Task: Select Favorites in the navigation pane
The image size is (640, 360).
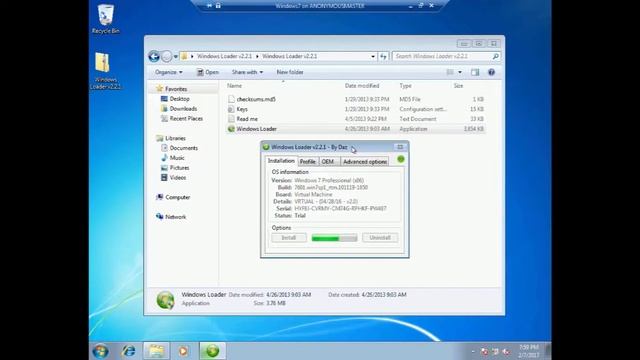Action: click(x=176, y=89)
